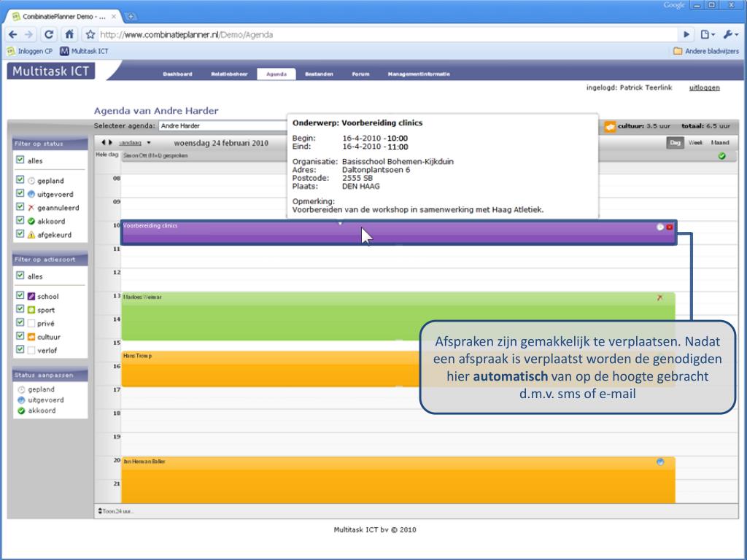747x560 pixels.
Task: Click the orange cultuur hours icon
Action: pyautogui.click(x=610, y=126)
